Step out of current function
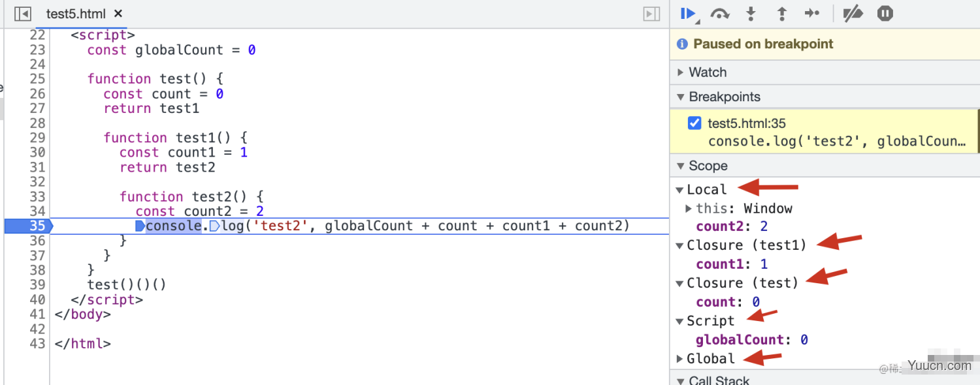This screenshot has height=385, width=980. tap(781, 14)
